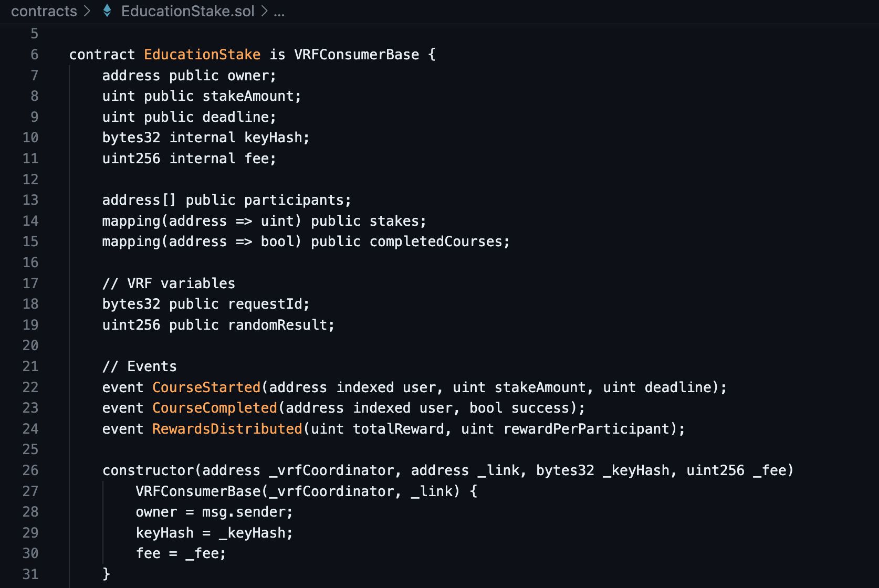The height and width of the screenshot is (588, 879).
Task: Click the stakes mapping declaration
Action: [264, 221]
